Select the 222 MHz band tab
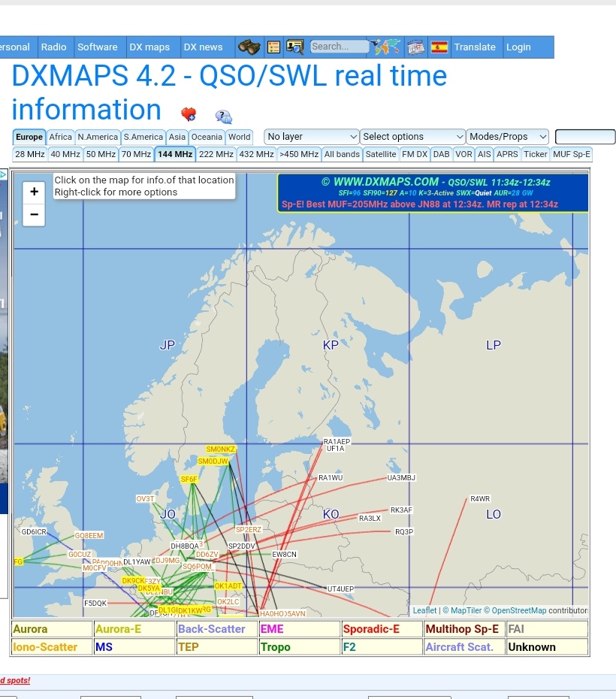The image size is (616, 699). coord(216,154)
